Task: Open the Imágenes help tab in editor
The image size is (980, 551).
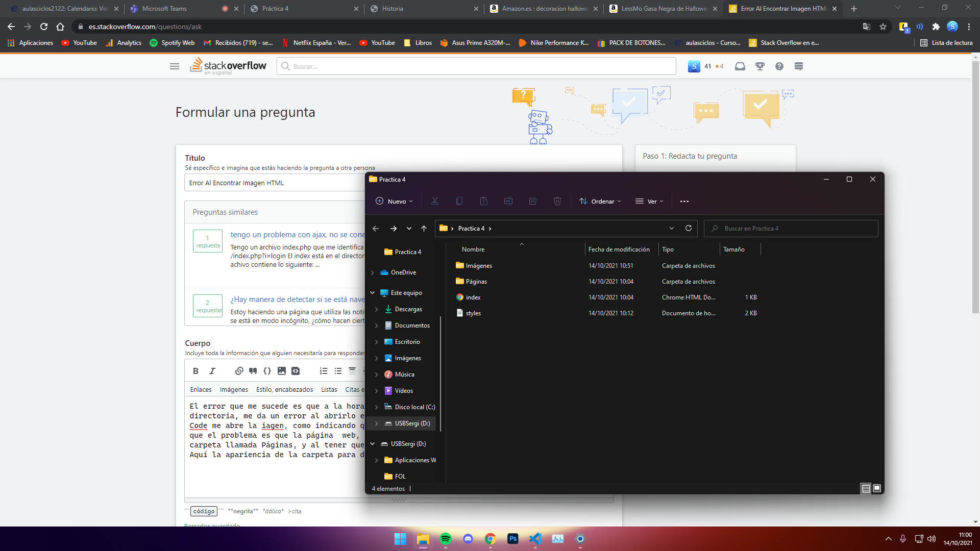Action: point(234,389)
